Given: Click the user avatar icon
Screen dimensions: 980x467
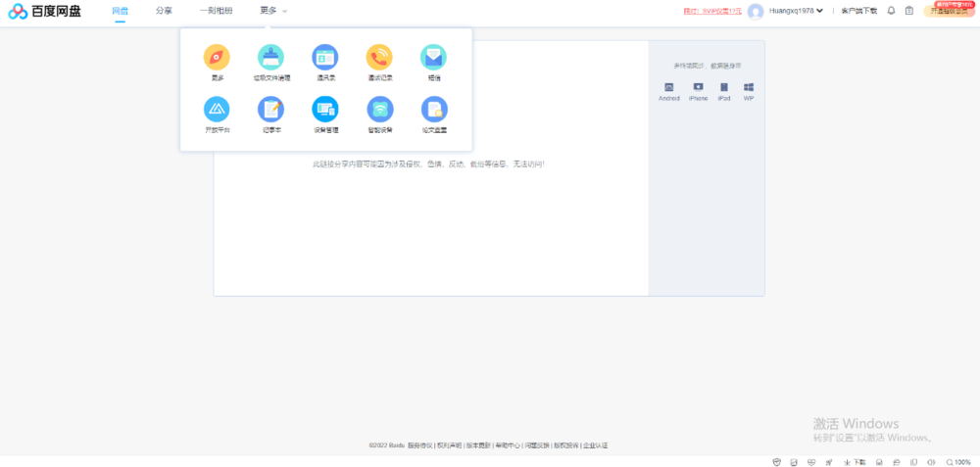Looking at the screenshot, I should click(756, 11).
